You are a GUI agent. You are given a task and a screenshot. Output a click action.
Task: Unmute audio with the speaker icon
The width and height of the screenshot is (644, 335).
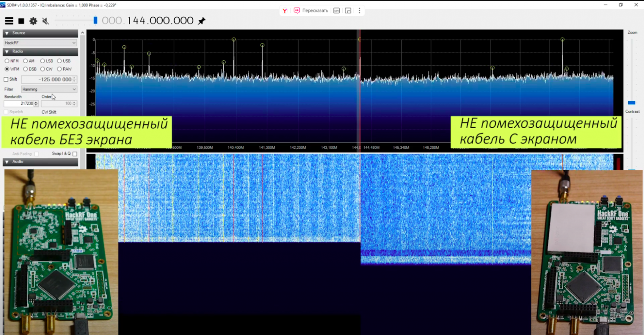point(45,21)
